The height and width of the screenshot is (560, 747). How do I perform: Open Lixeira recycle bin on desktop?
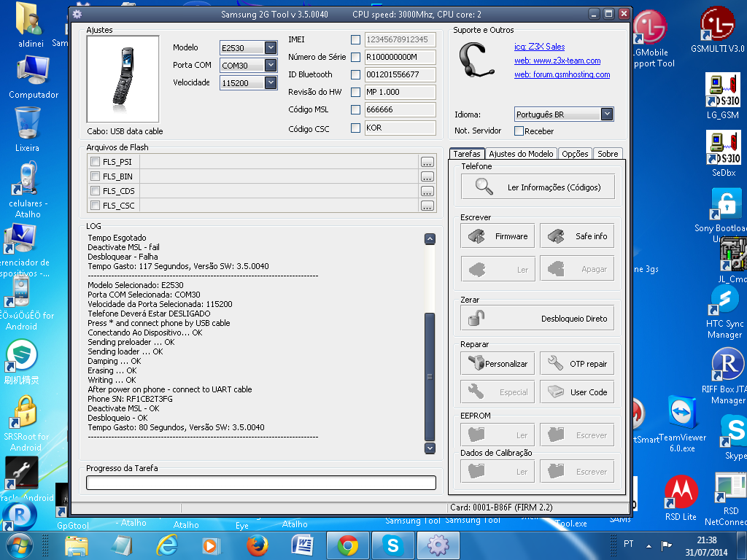click(x=27, y=129)
